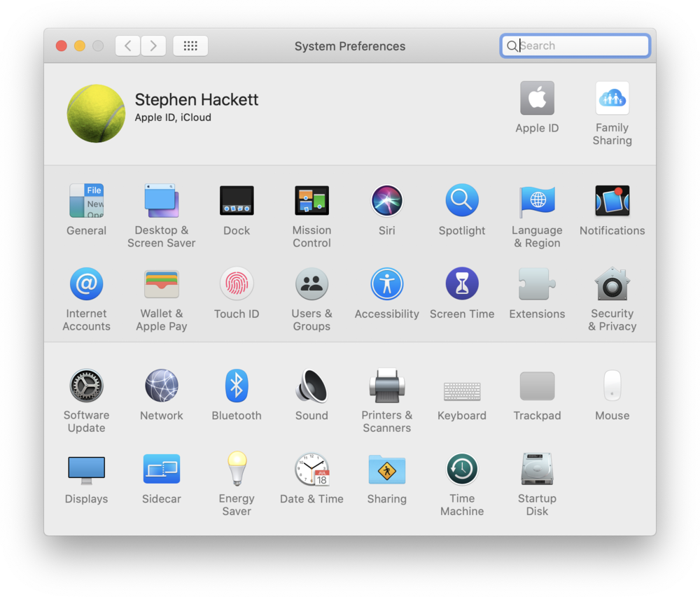Click the Stephen Hackett account name

pyautogui.click(x=197, y=99)
